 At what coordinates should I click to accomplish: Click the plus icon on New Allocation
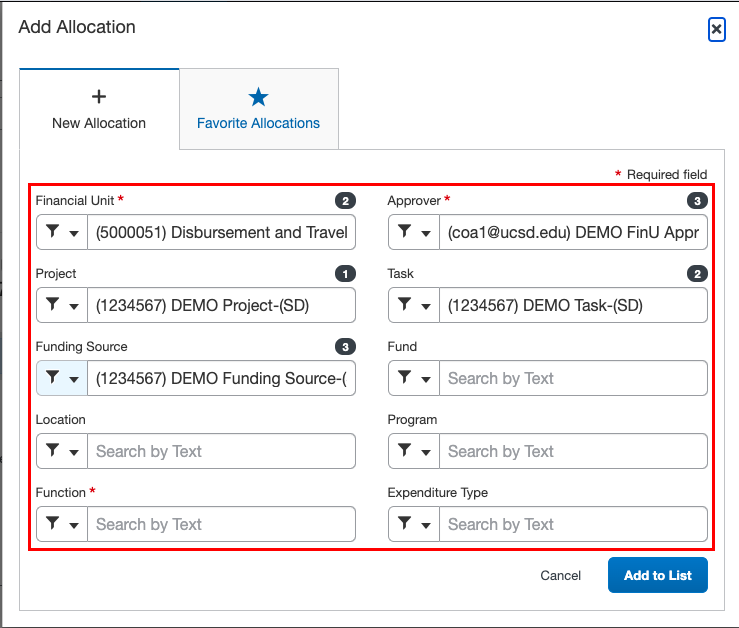point(99,97)
